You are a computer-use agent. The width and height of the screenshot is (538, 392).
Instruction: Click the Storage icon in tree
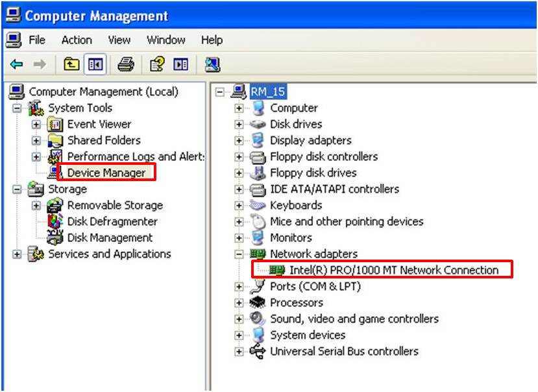point(36,189)
